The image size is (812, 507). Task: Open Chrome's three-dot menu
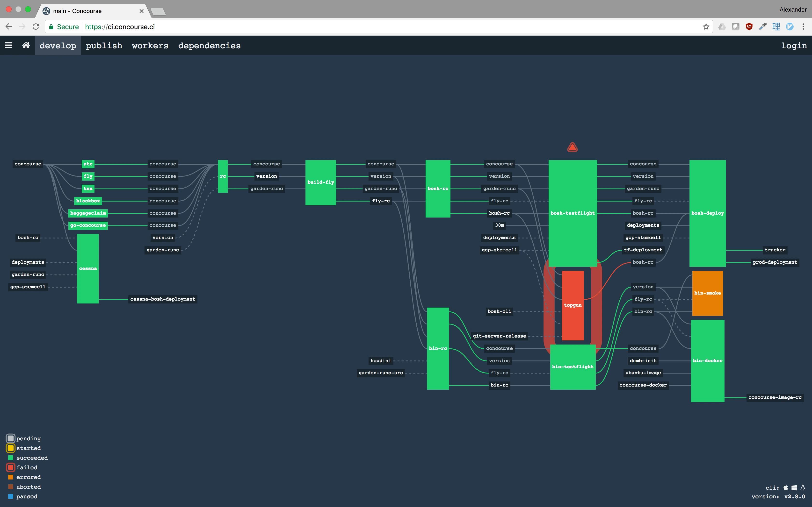point(803,27)
